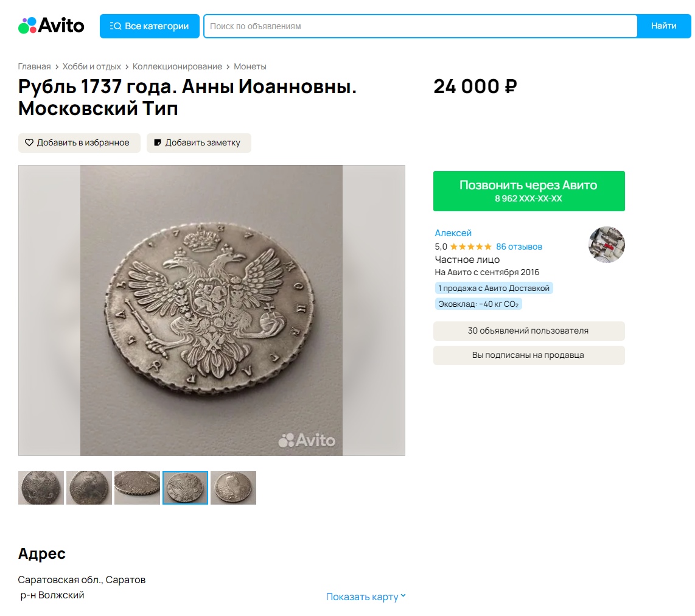
Task: Open Монеты breadcrumb link
Action: point(250,66)
